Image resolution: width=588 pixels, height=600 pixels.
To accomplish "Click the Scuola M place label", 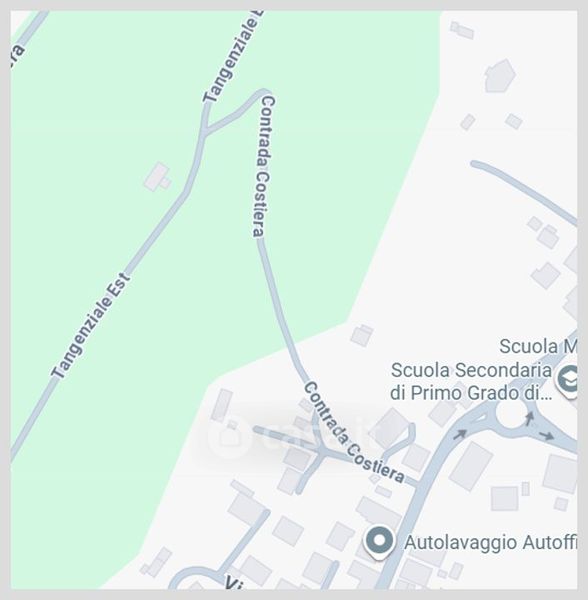I will (538, 346).
